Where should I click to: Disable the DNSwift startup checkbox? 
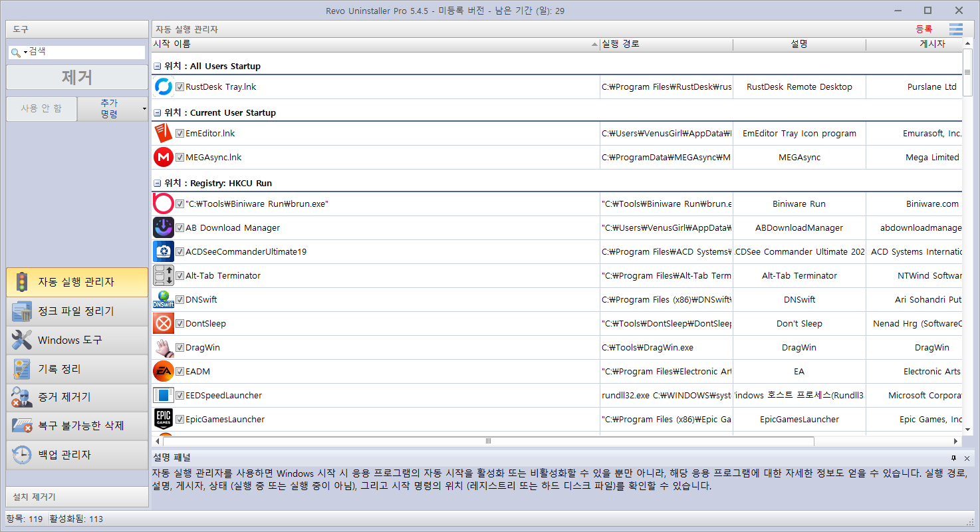click(x=180, y=300)
